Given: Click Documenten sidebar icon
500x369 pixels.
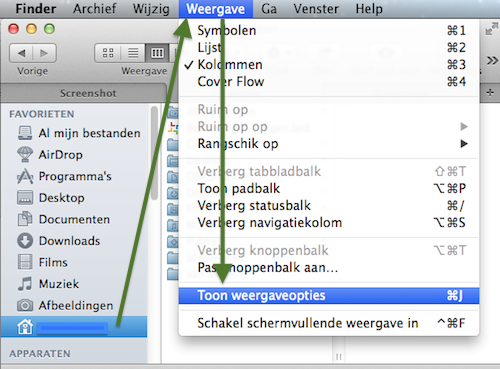Looking at the screenshot, I should (25, 219).
